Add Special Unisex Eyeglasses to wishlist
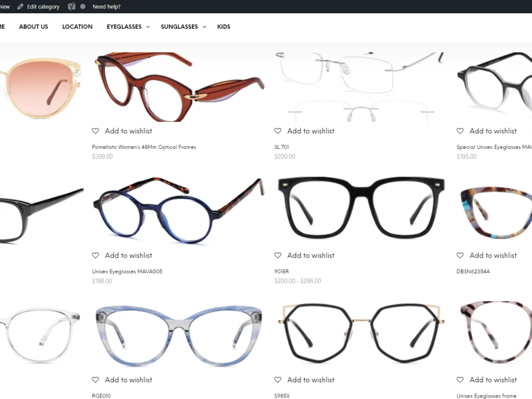This screenshot has width=532, height=399. pos(493,131)
